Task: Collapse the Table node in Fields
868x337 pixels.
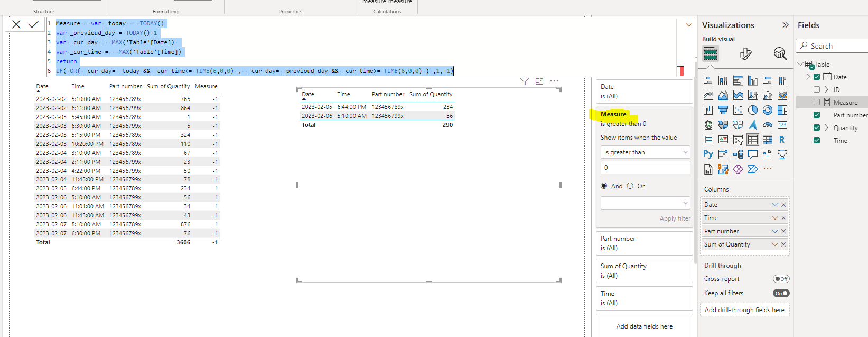Action: [x=800, y=64]
